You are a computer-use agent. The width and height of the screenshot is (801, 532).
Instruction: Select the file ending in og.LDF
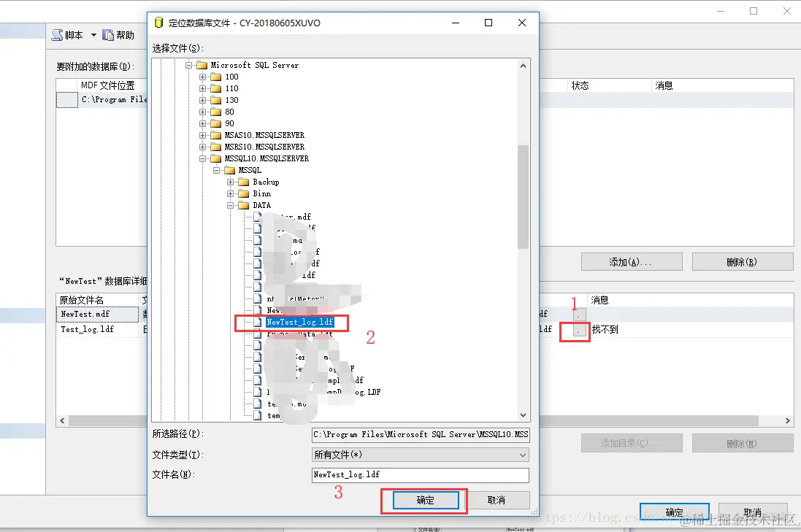[x=323, y=392]
